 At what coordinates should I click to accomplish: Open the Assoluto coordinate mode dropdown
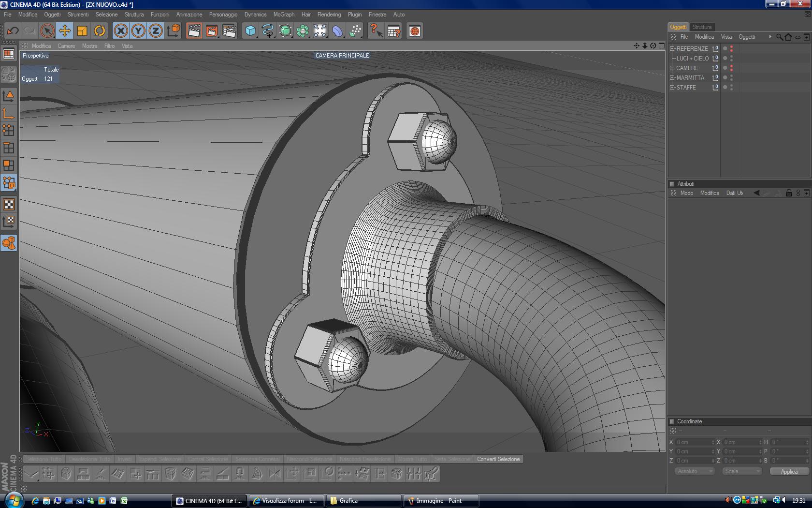coord(694,471)
